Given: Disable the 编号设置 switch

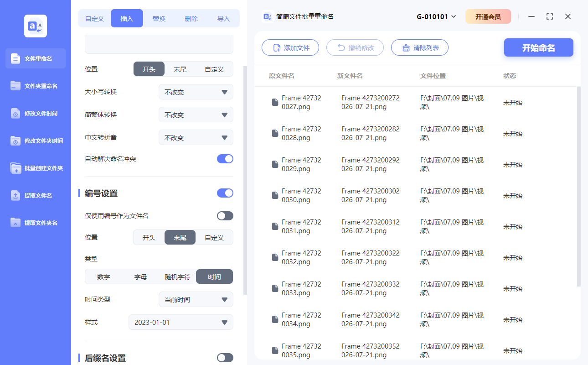Looking at the screenshot, I should point(225,193).
